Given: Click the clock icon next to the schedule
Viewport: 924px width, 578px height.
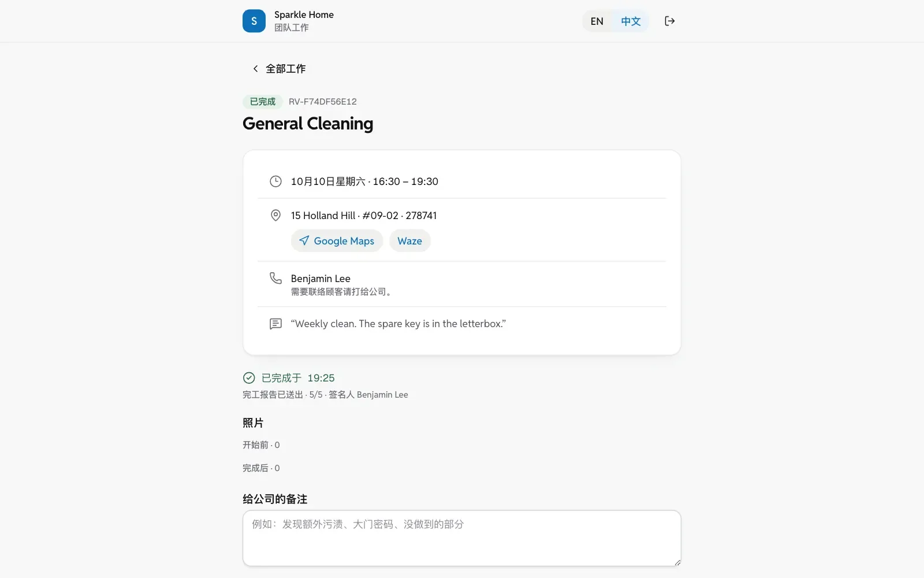Looking at the screenshot, I should [275, 181].
